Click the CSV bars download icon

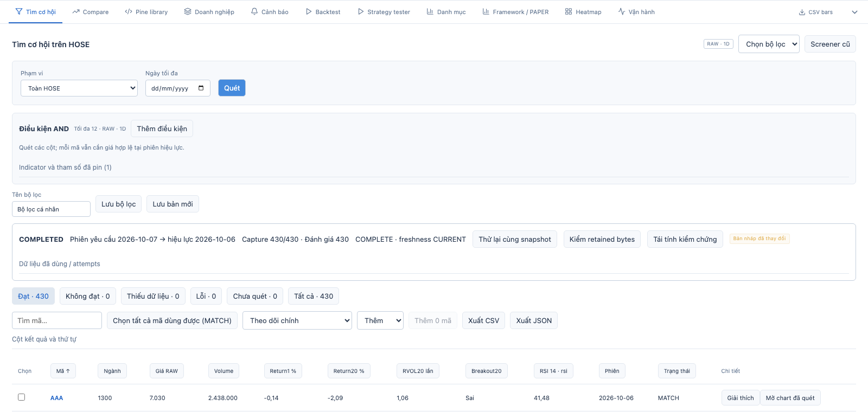point(802,12)
